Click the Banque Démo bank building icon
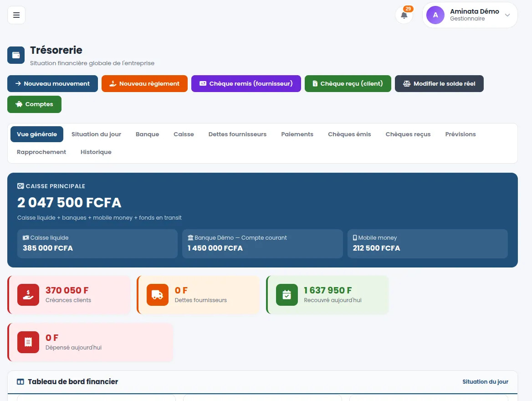Image resolution: width=532 pixels, height=401 pixels. (x=190, y=238)
